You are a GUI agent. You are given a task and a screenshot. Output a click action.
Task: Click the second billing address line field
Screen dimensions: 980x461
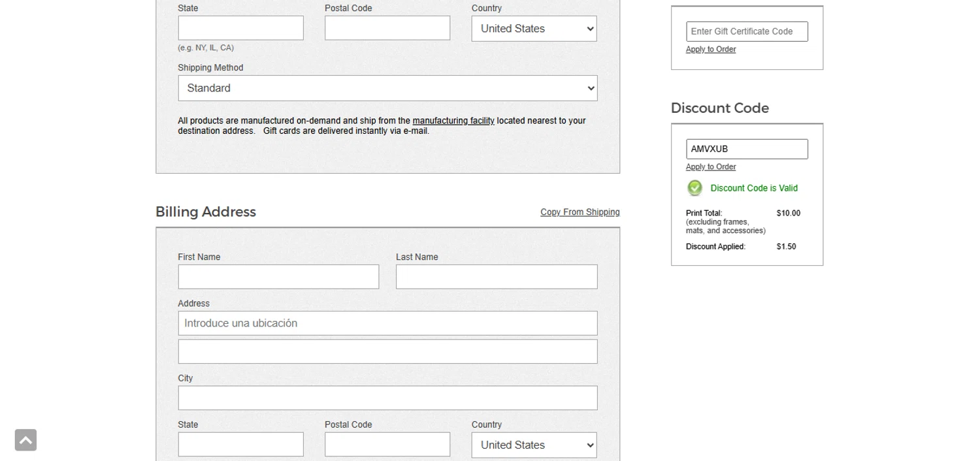387,351
